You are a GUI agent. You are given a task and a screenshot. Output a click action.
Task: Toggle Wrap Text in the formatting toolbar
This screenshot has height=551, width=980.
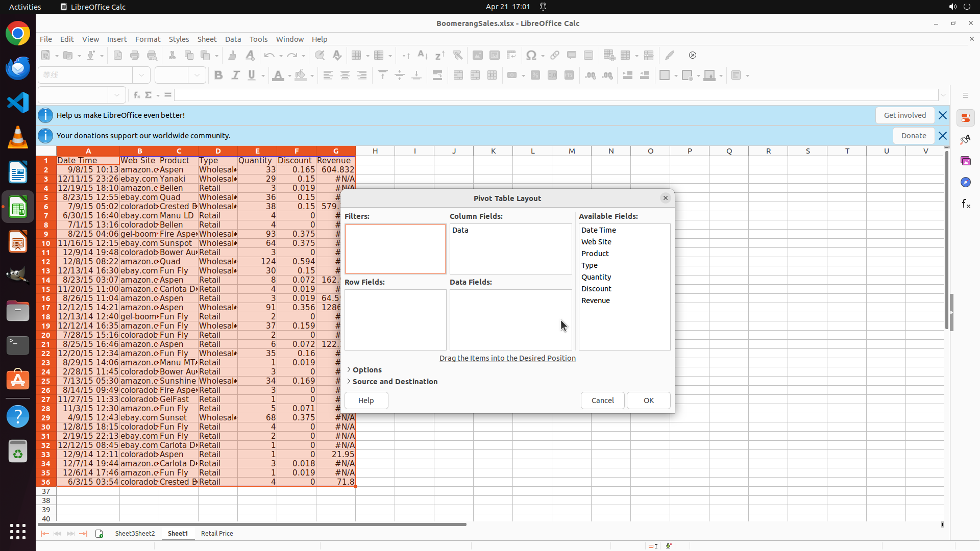[437, 75]
